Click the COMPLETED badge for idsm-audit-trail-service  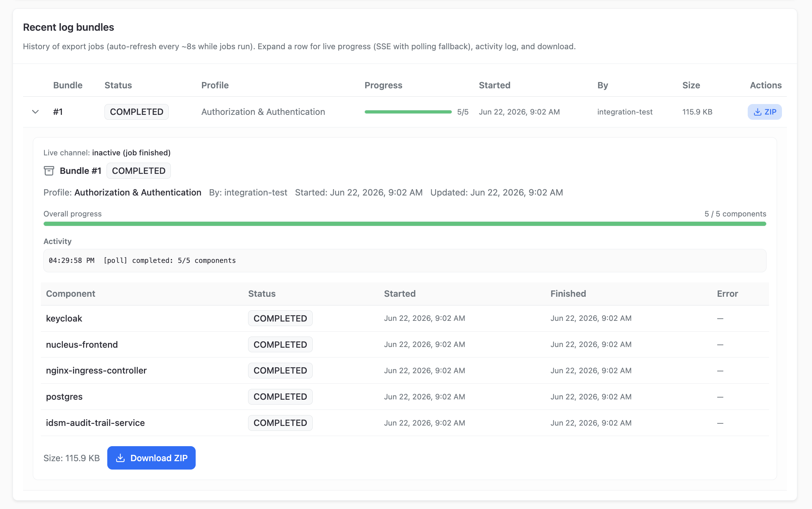(x=280, y=423)
